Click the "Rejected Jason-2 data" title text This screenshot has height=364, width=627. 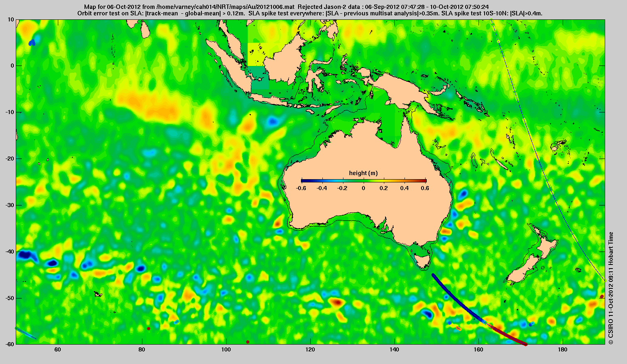pyautogui.click(x=328, y=7)
